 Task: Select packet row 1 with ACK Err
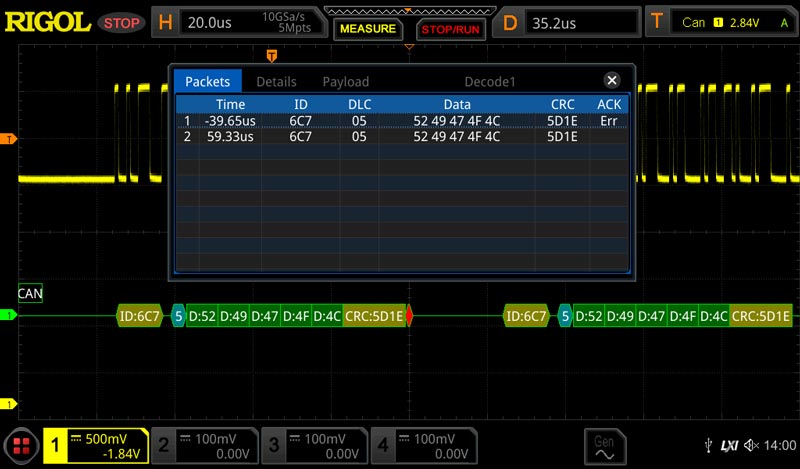[x=400, y=121]
